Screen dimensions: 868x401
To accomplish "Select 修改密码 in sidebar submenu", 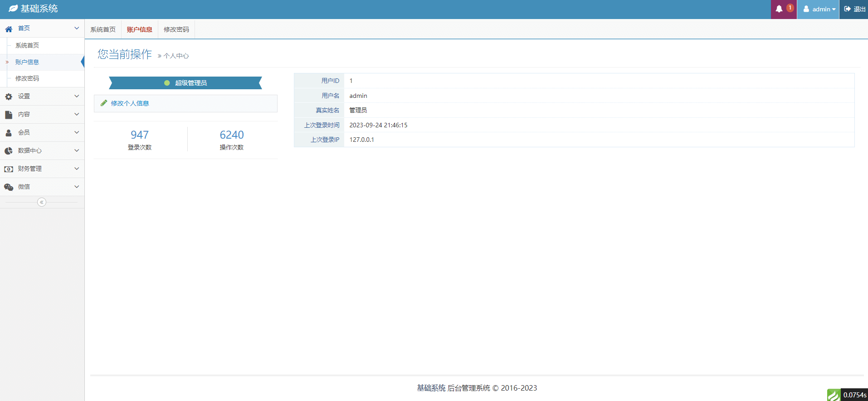I will coord(27,78).
